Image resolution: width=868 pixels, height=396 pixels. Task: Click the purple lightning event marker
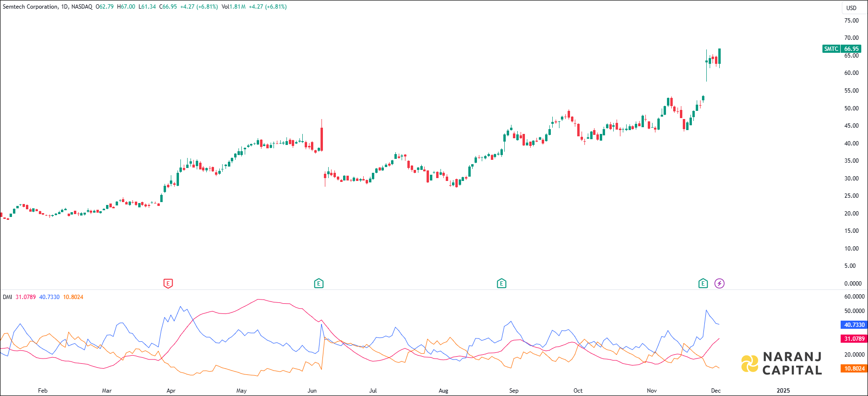point(719,283)
